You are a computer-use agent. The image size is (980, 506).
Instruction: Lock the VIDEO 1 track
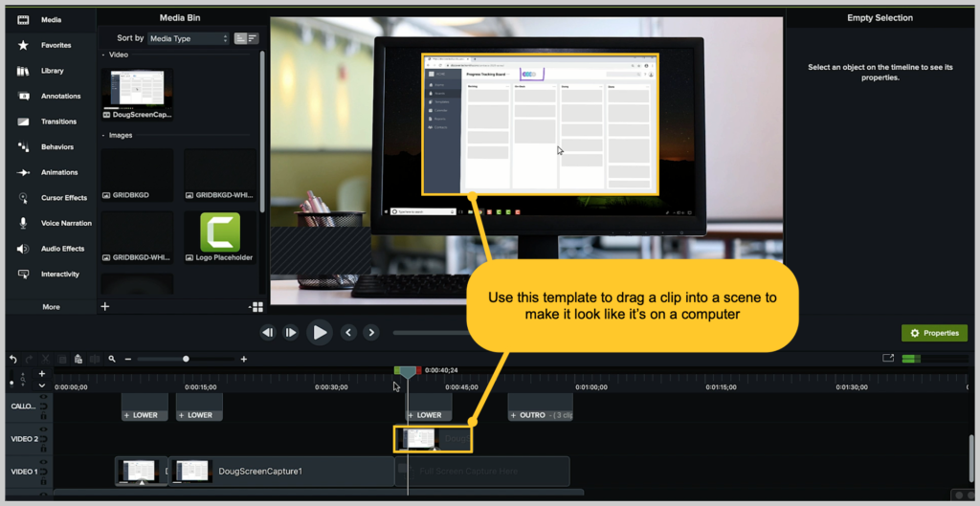point(44,481)
